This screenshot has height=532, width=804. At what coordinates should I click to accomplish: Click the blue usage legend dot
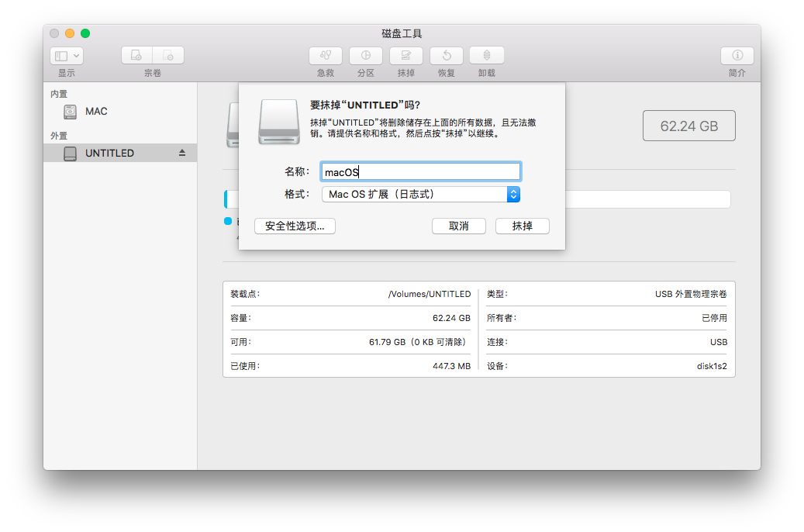pyautogui.click(x=228, y=221)
